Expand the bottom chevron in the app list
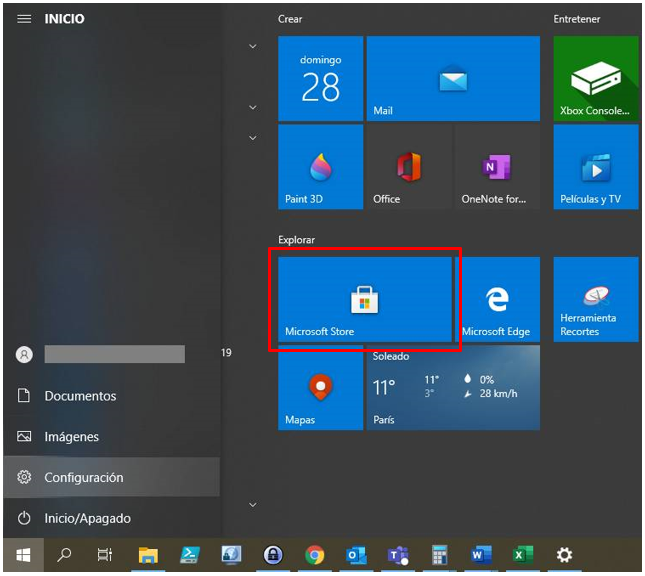This screenshot has width=645, height=576. pyautogui.click(x=253, y=505)
